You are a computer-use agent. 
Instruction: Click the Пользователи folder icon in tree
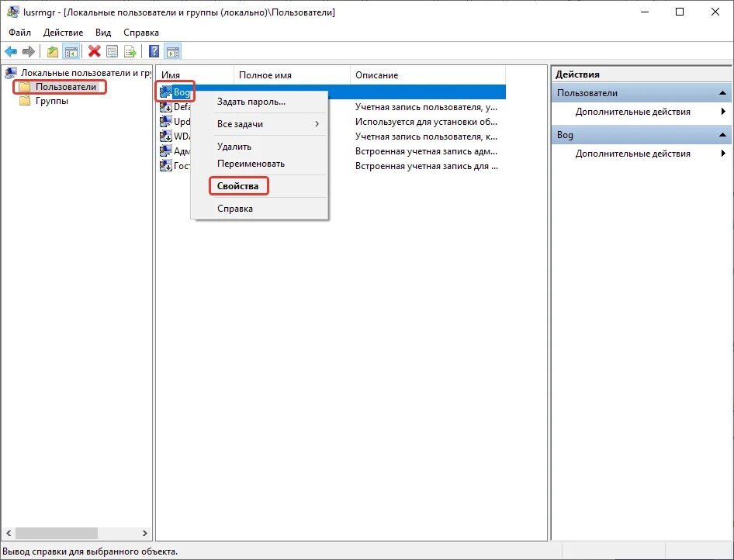point(25,87)
